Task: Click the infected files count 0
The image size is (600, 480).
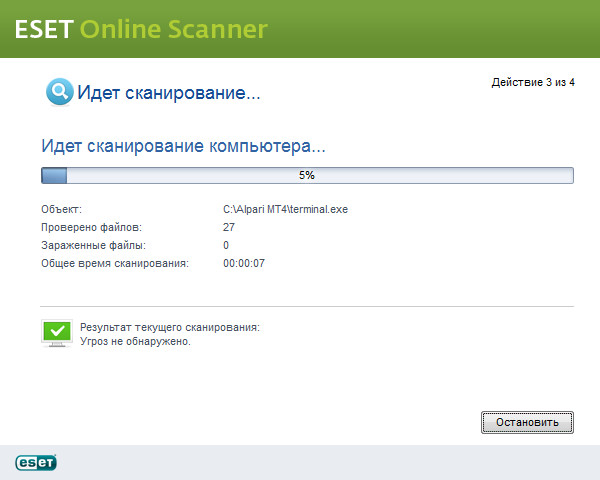Action: pyautogui.click(x=226, y=245)
